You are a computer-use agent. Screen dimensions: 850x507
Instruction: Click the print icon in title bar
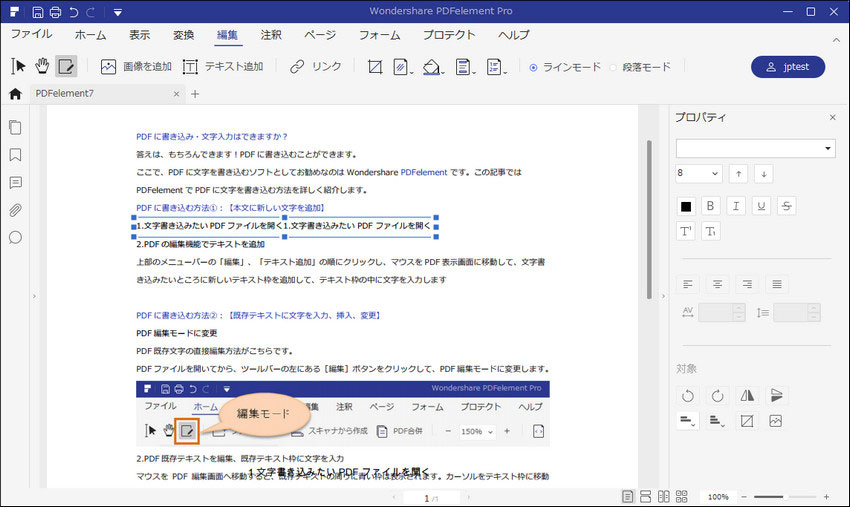coord(55,11)
